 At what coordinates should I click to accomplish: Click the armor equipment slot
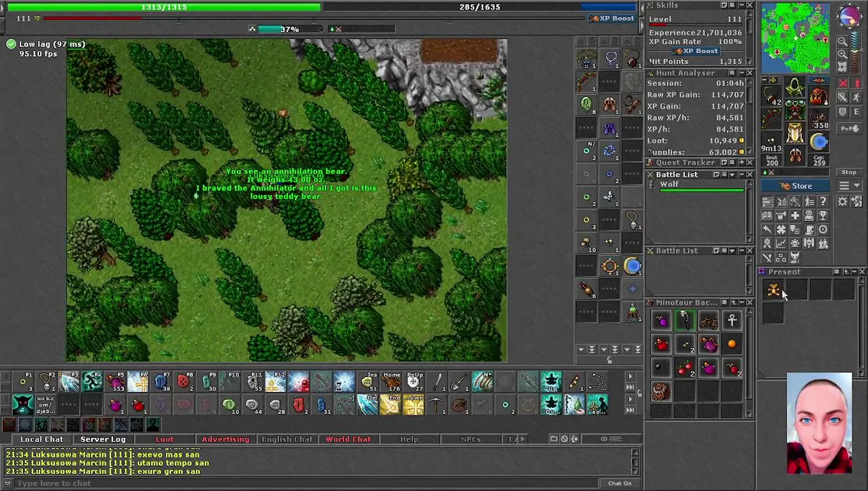(795, 110)
